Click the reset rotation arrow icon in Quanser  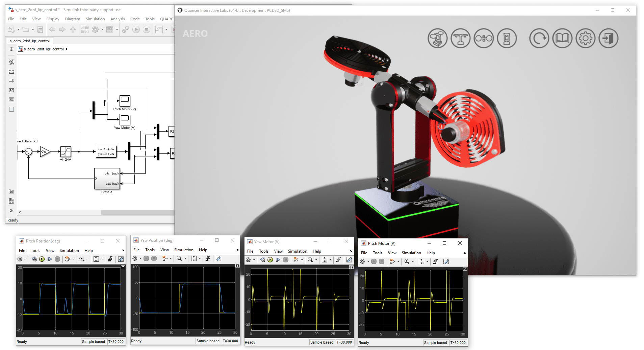[539, 39]
